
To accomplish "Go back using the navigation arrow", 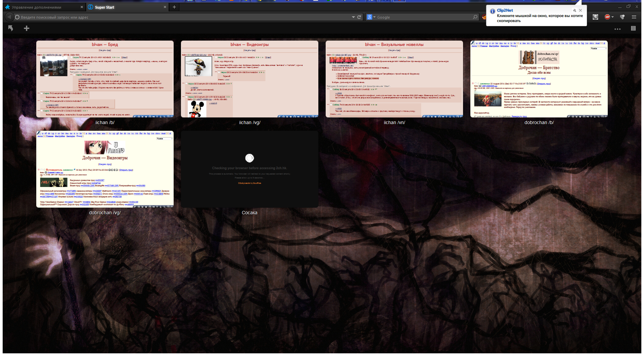I will [x=9, y=17].
